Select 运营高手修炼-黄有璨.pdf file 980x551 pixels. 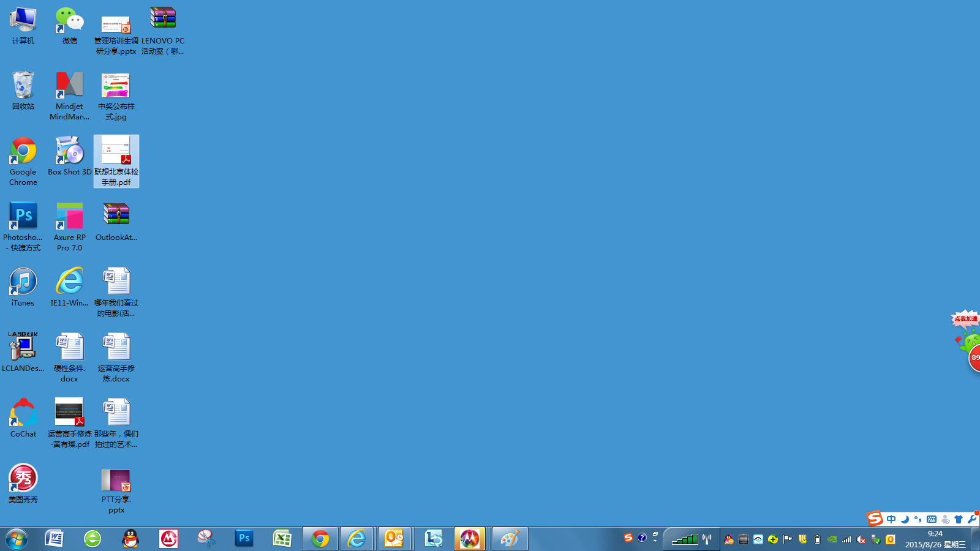70,424
